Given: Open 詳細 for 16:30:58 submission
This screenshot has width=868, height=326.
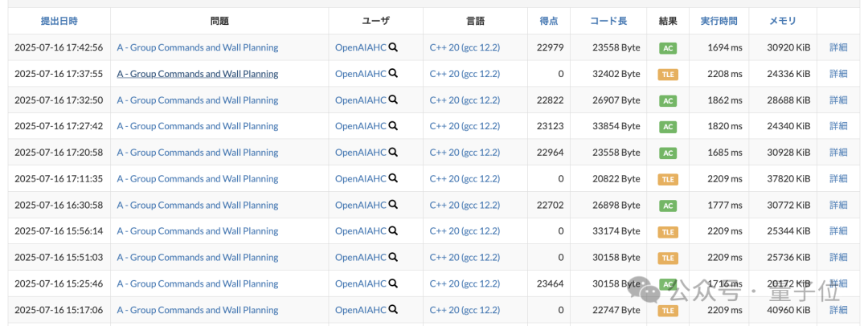Looking at the screenshot, I should 838,205.
